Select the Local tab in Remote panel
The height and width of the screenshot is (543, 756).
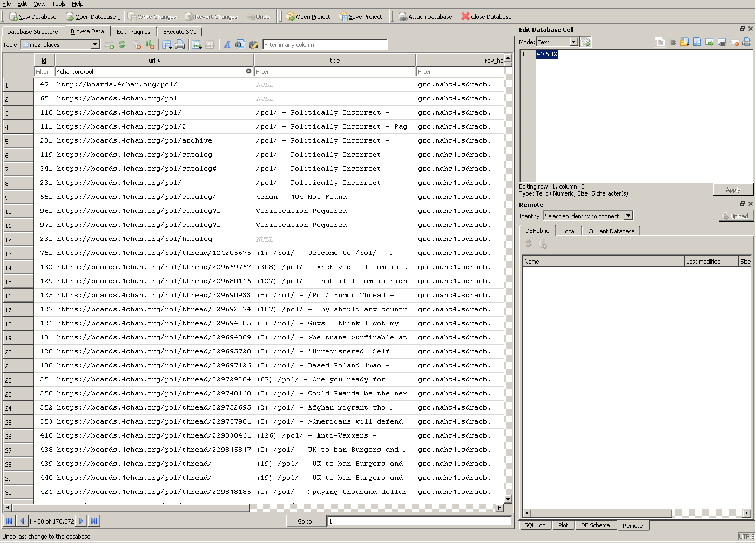pos(569,231)
